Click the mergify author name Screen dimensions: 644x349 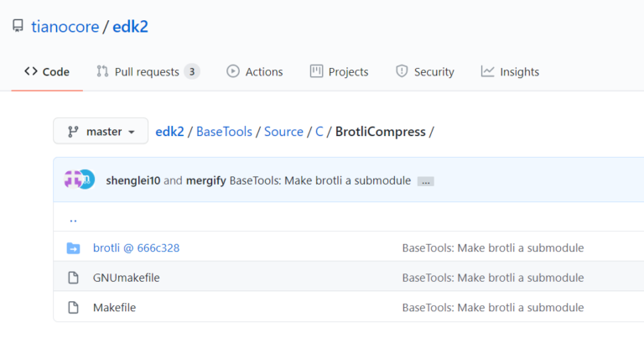click(x=205, y=180)
